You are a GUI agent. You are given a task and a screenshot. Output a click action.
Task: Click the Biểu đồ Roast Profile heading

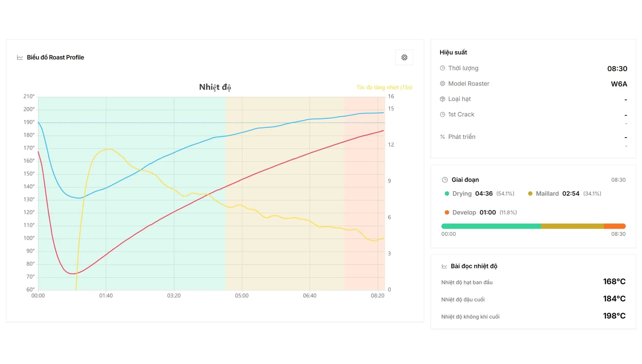click(x=56, y=57)
